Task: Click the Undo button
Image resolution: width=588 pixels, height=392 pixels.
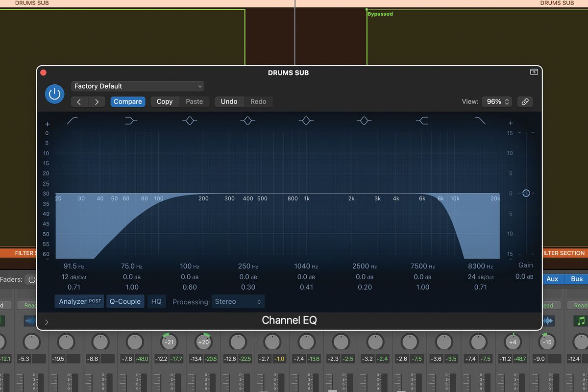Action: pos(229,101)
